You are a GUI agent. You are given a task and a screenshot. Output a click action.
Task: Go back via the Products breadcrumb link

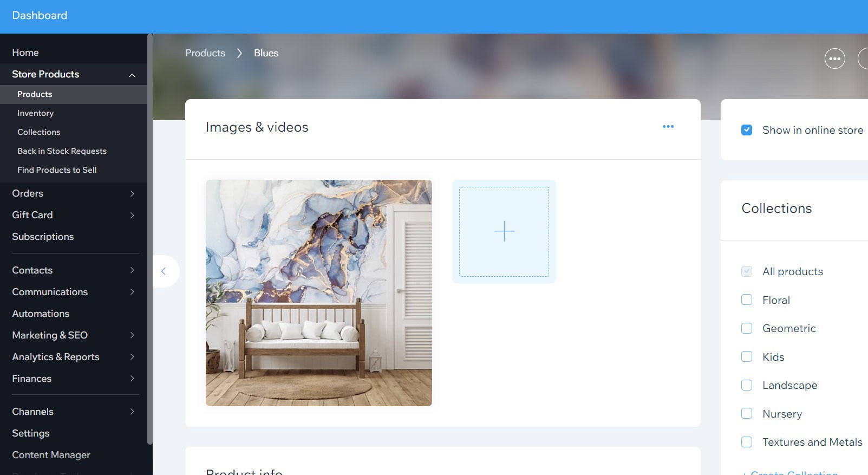pos(205,53)
